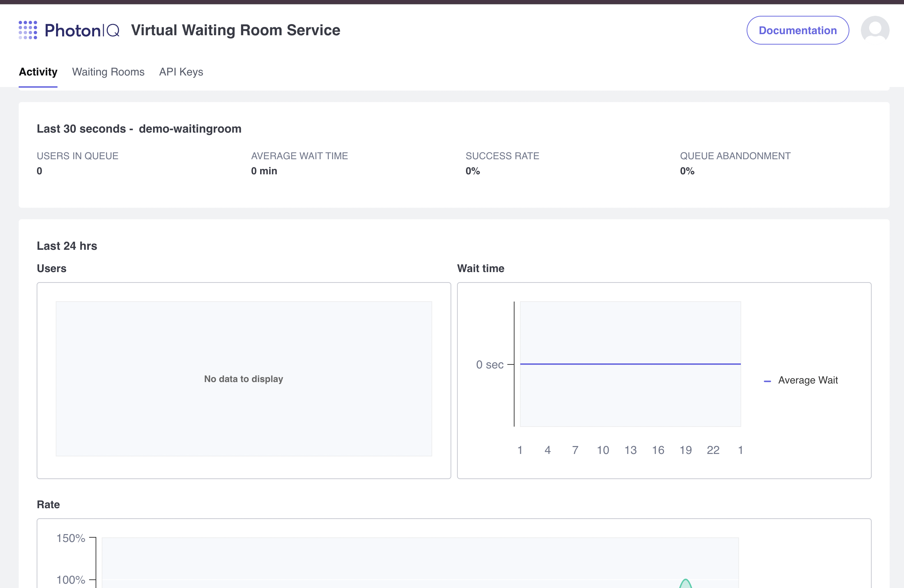
Task: Open the Documentation link button
Action: (797, 31)
